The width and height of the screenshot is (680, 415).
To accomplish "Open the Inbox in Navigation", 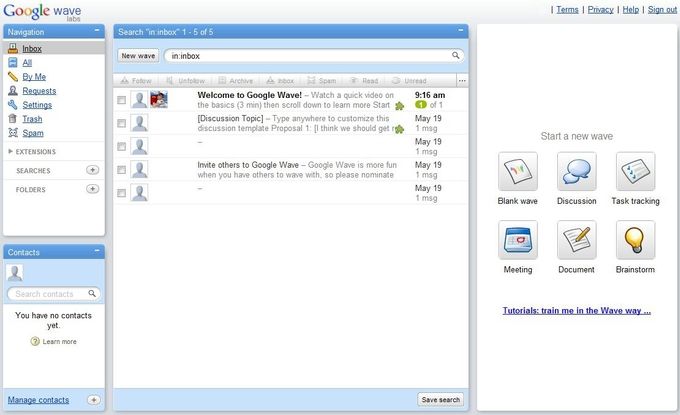I will (32, 49).
